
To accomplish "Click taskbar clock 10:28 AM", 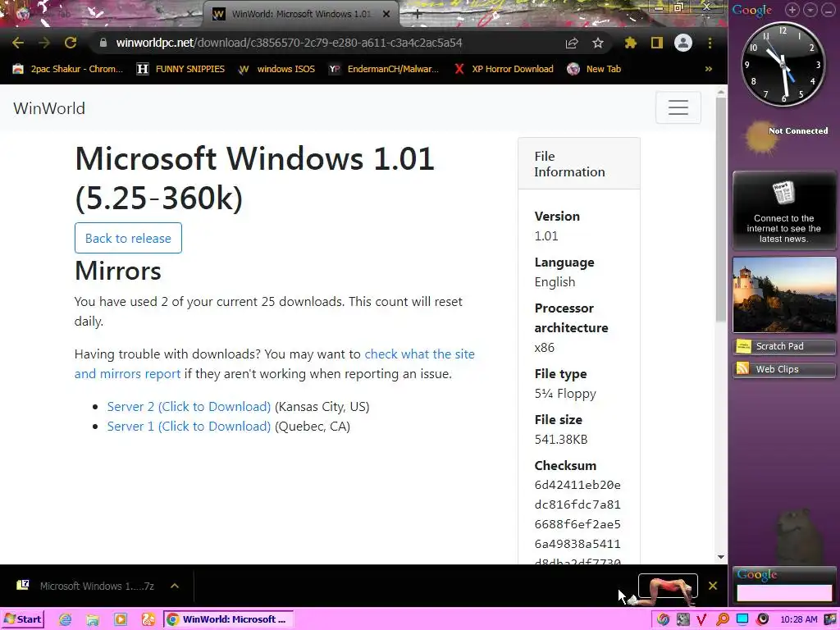I will (x=799, y=619).
